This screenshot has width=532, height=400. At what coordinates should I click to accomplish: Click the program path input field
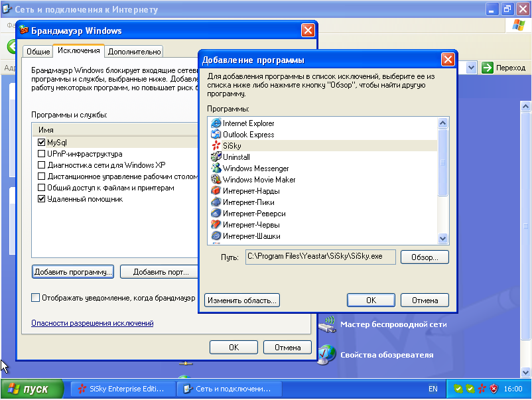pyautogui.click(x=320, y=257)
